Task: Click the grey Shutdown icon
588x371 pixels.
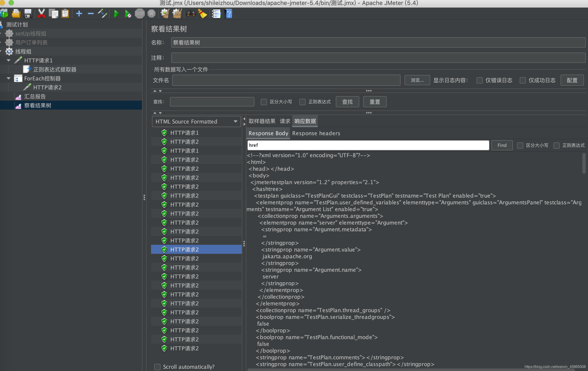Action: [x=151, y=14]
